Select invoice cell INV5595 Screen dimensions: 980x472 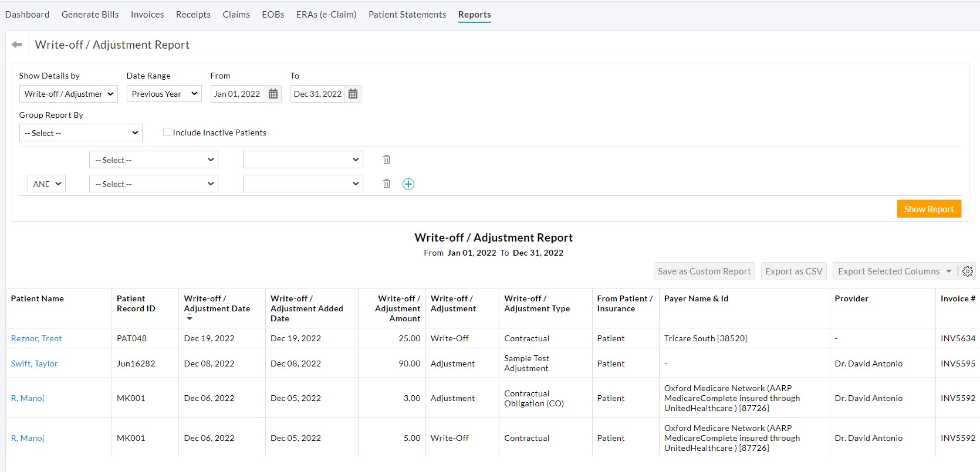pyautogui.click(x=958, y=364)
